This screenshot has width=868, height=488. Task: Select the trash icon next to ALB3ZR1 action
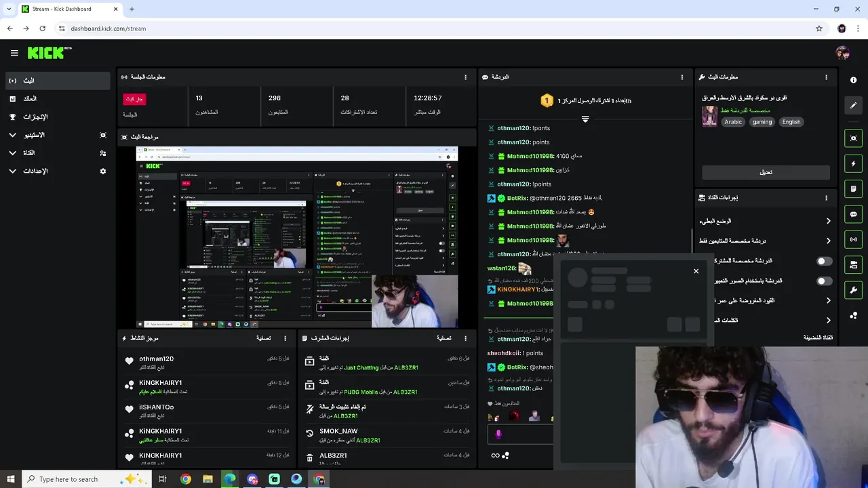pos(309,457)
